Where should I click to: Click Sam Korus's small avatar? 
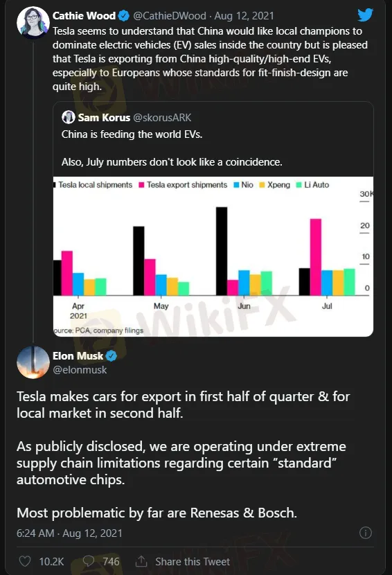coord(68,117)
